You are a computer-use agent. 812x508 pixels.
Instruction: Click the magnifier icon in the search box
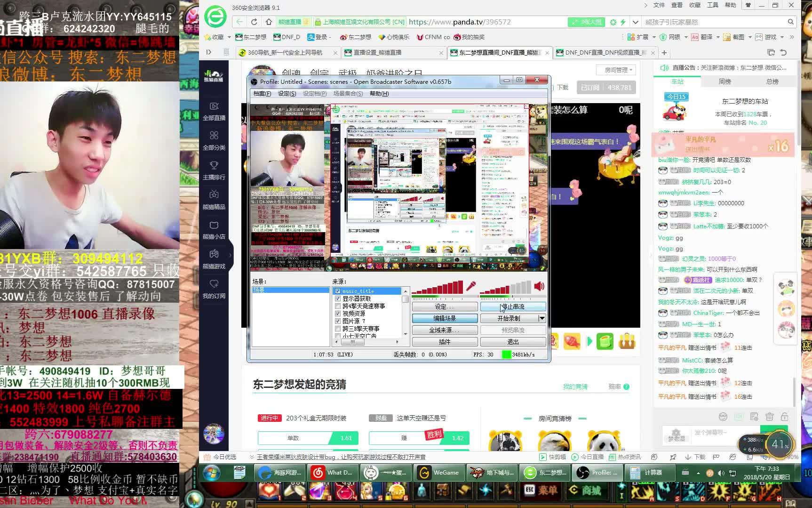click(791, 22)
